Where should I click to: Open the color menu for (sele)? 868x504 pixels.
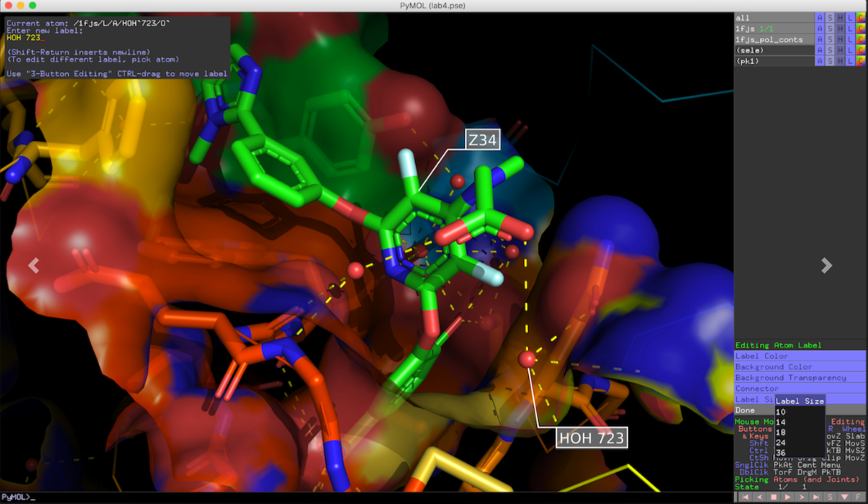861,51
